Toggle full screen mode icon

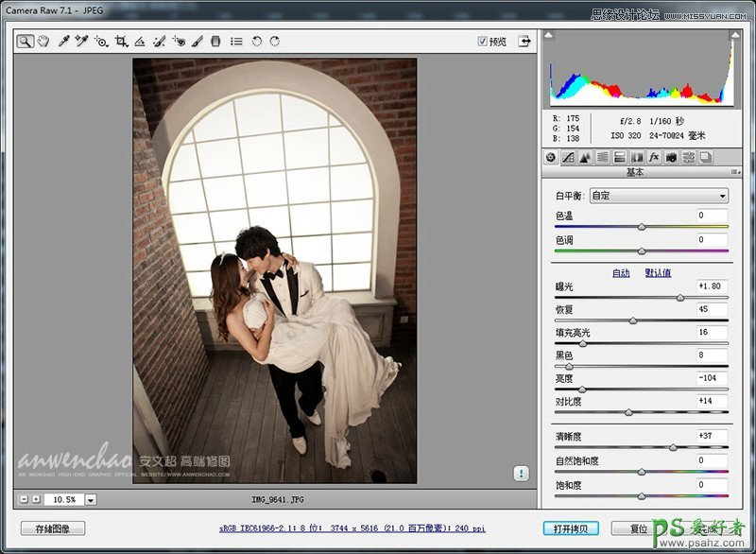click(x=524, y=42)
